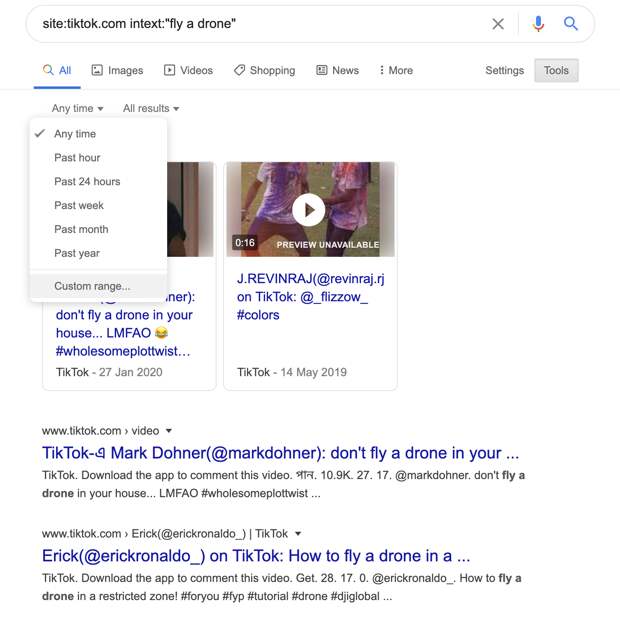The image size is (620, 619).
Task: Open the More options menu
Action: coord(396,70)
